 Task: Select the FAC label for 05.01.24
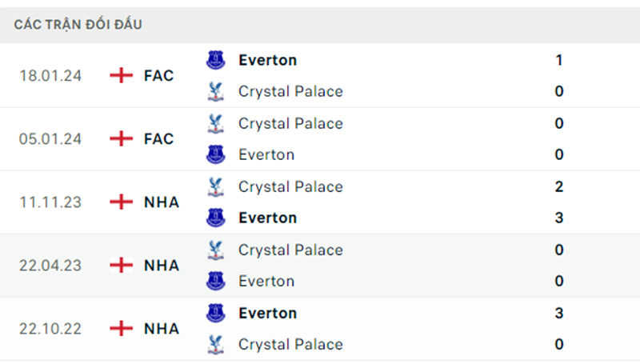pyautogui.click(x=158, y=139)
